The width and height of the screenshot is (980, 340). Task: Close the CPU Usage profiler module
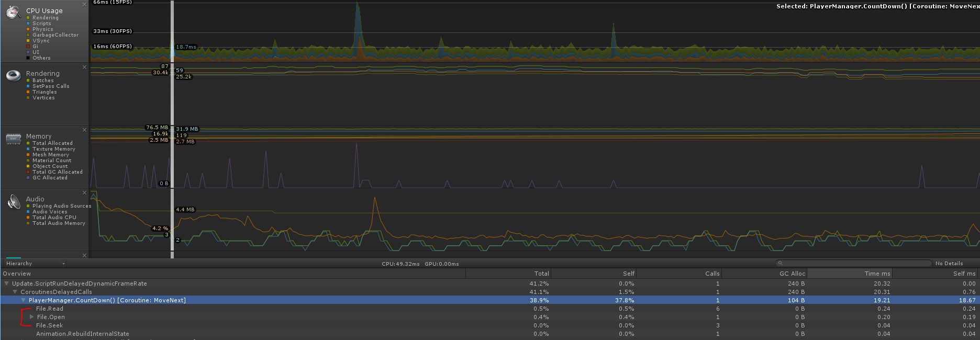click(x=85, y=4)
